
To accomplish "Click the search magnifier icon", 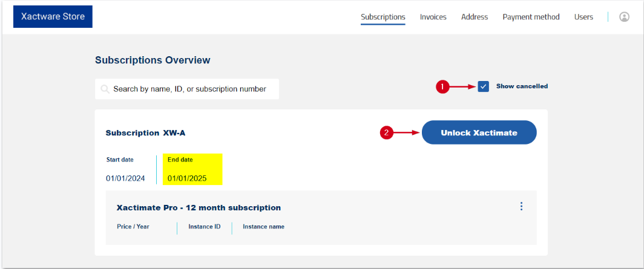I will pos(105,89).
